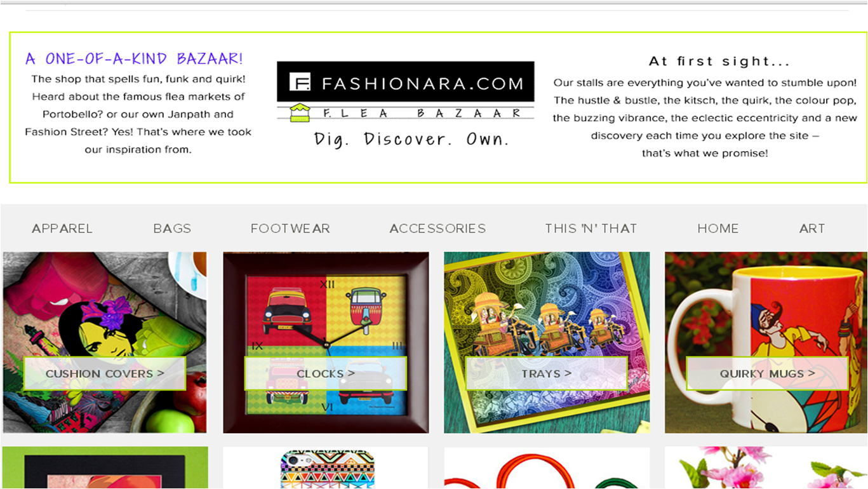Screen dimensions: 868x489
Task: Select the Home category
Action: 718,229
